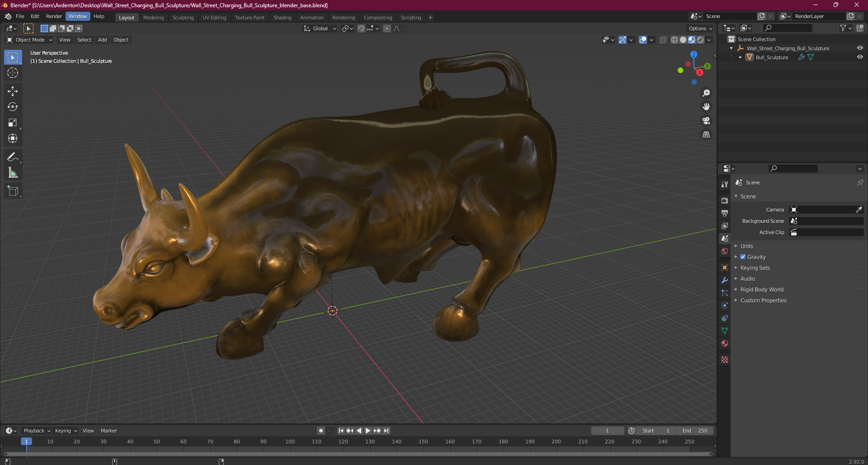Switch to the Sculpting workspace tab

pyautogui.click(x=183, y=18)
